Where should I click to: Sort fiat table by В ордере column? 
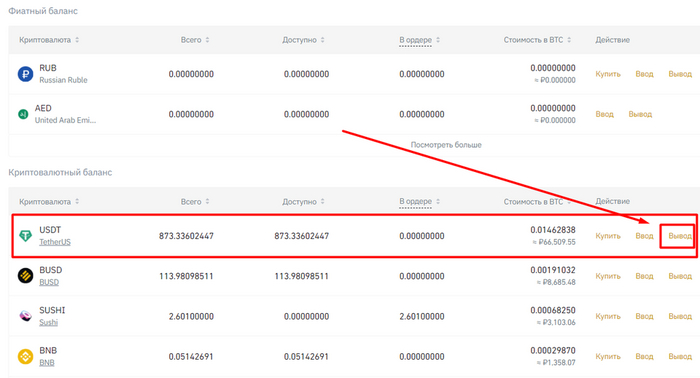click(x=420, y=40)
